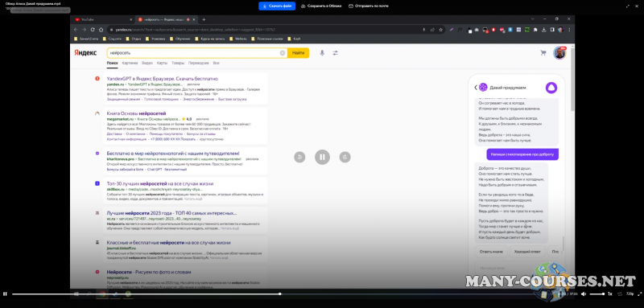
Task: Open the Соц.сети bookmarks folder
Action: [x=112, y=39]
